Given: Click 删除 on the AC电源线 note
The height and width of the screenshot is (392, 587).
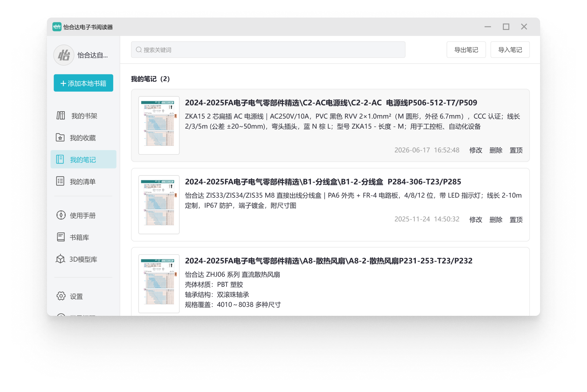Looking at the screenshot, I should click(496, 150).
